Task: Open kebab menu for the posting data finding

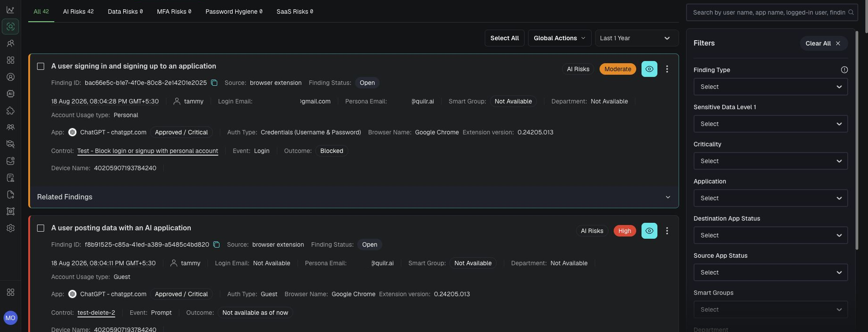Action: point(667,231)
